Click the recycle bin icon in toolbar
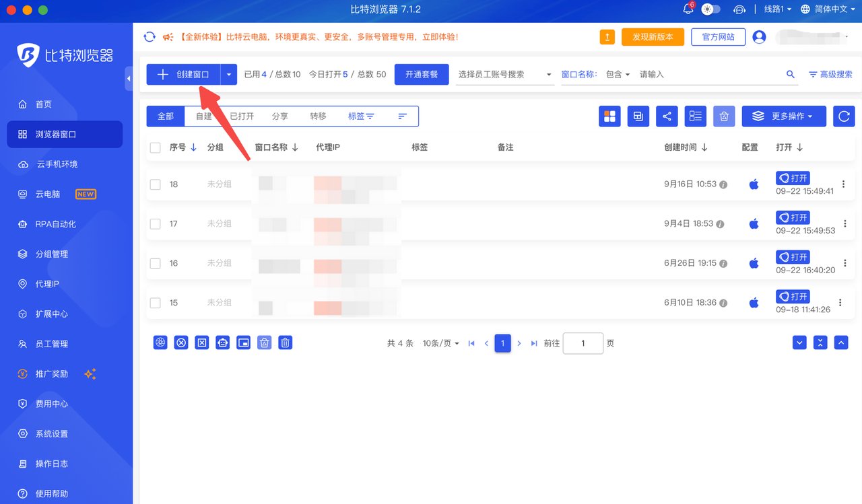The height and width of the screenshot is (504, 862). pyautogui.click(x=724, y=116)
